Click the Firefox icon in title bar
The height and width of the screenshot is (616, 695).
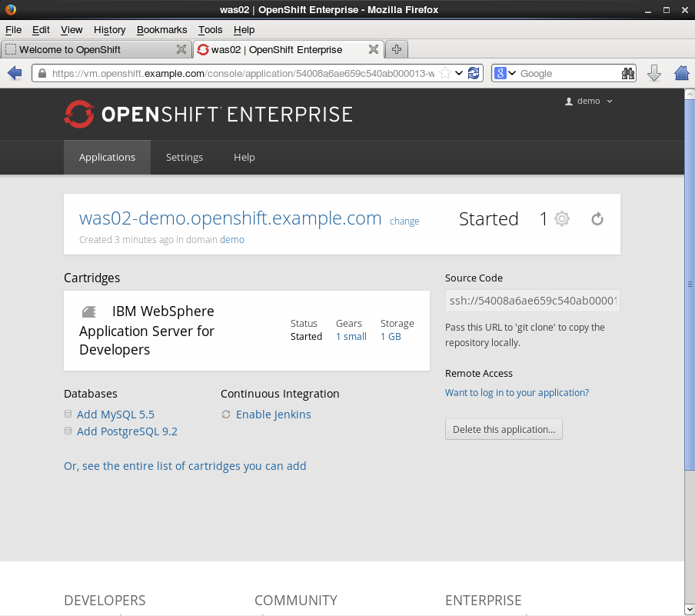tap(11, 9)
